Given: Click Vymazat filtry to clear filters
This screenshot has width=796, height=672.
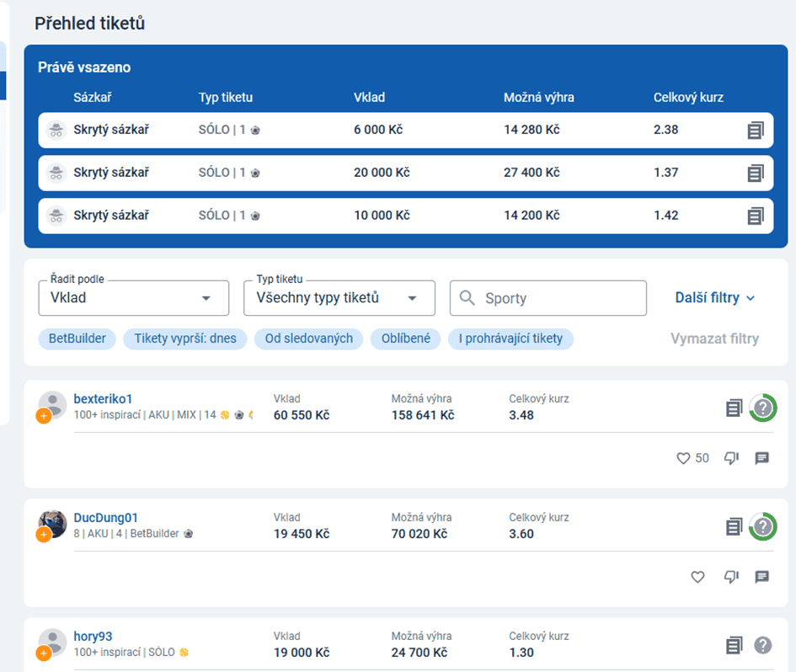Looking at the screenshot, I should (x=715, y=339).
